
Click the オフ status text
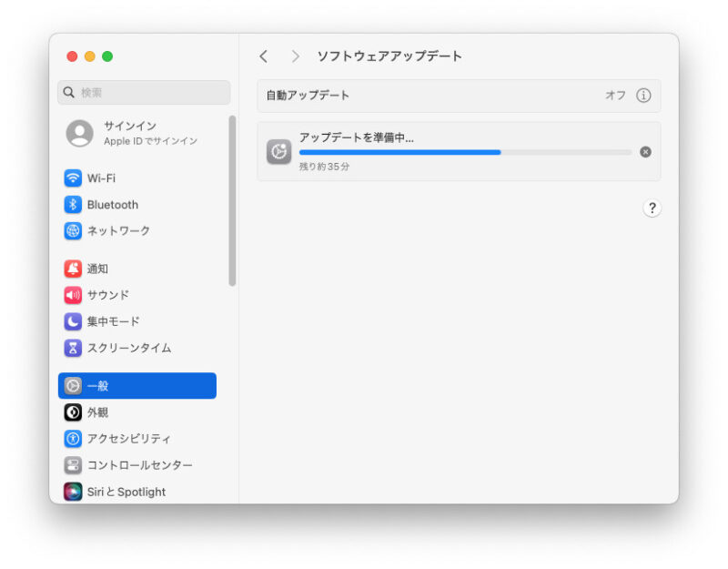tap(615, 96)
